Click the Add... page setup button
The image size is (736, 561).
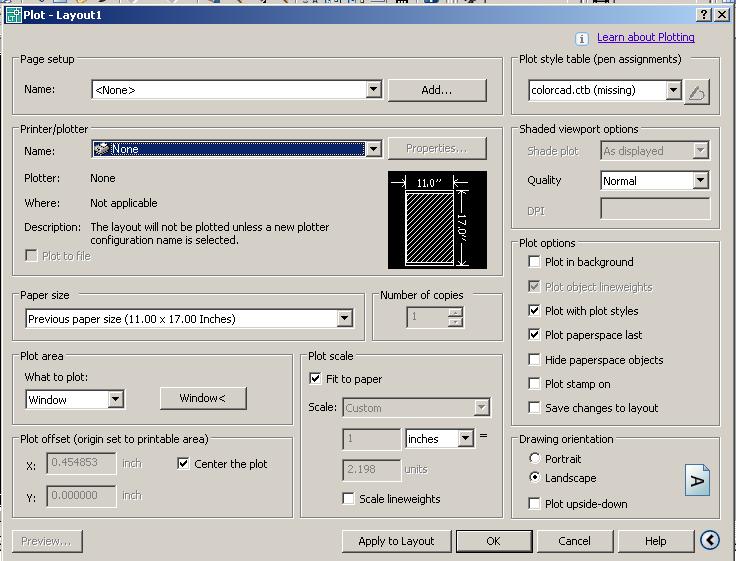(x=437, y=90)
